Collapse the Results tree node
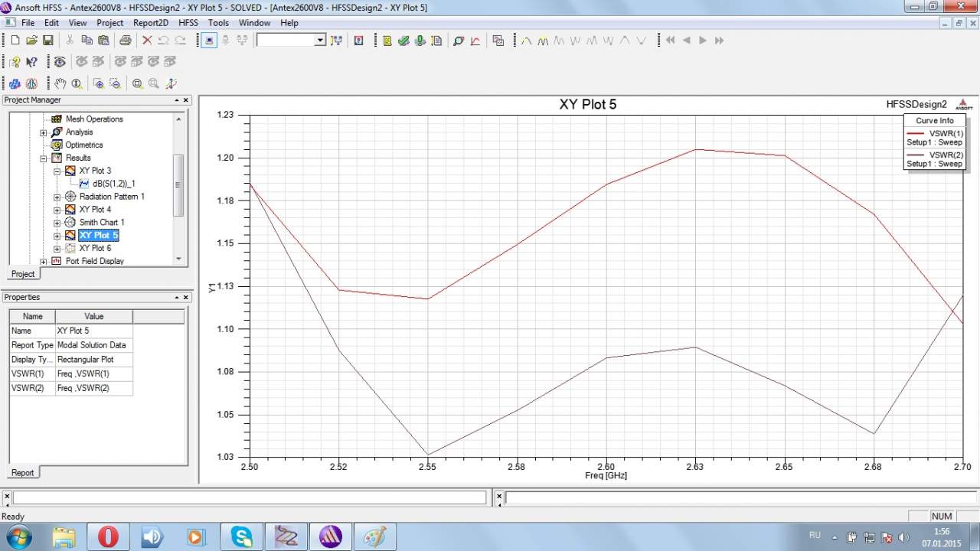This screenshot has width=980, height=551. [44, 158]
